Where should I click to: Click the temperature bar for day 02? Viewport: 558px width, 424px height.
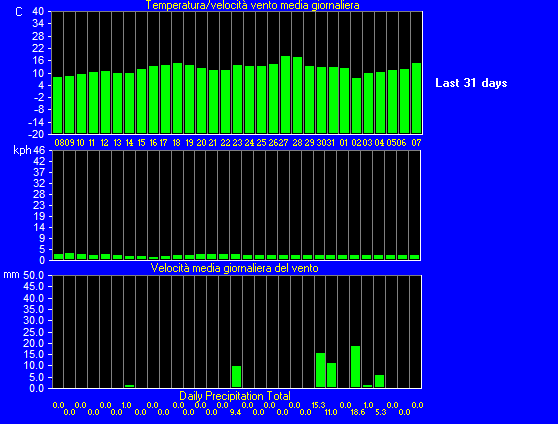coord(356,106)
